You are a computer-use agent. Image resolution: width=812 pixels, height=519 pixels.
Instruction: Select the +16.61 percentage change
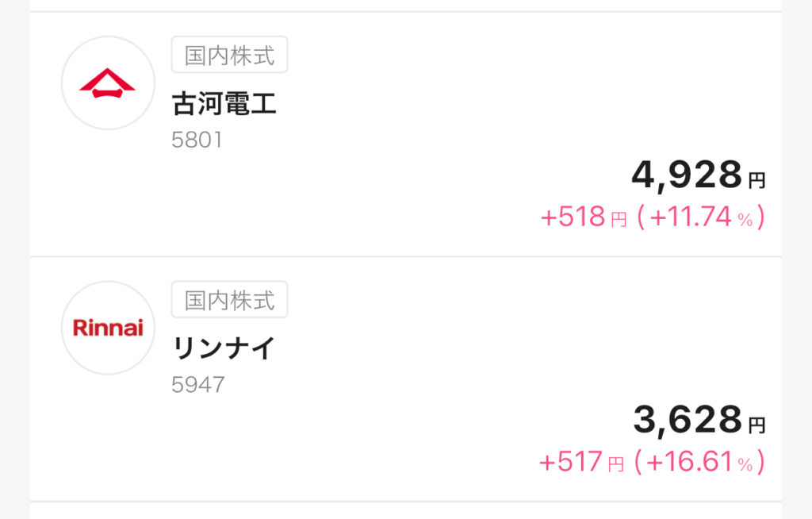click(688, 461)
